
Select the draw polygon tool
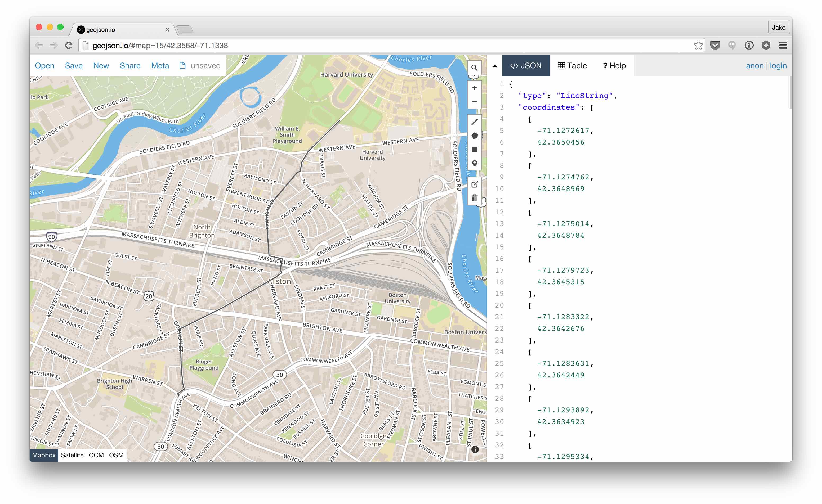474,136
